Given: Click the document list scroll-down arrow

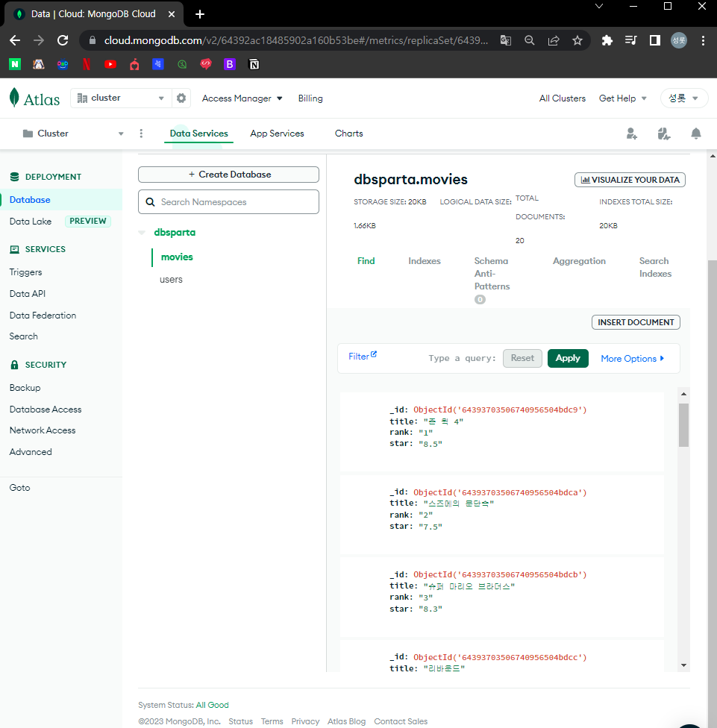Looking at the screenshot, I should pyautogui.click(x=683, y=665).
